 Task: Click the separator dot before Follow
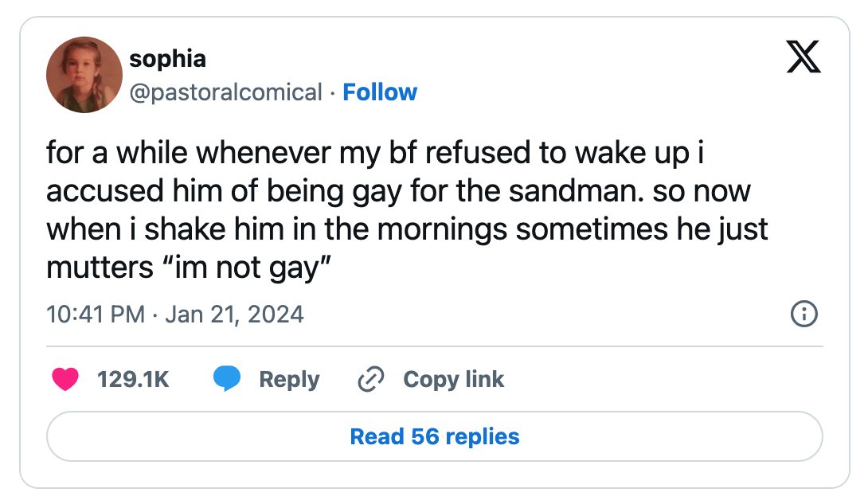(x=332, y=93)
